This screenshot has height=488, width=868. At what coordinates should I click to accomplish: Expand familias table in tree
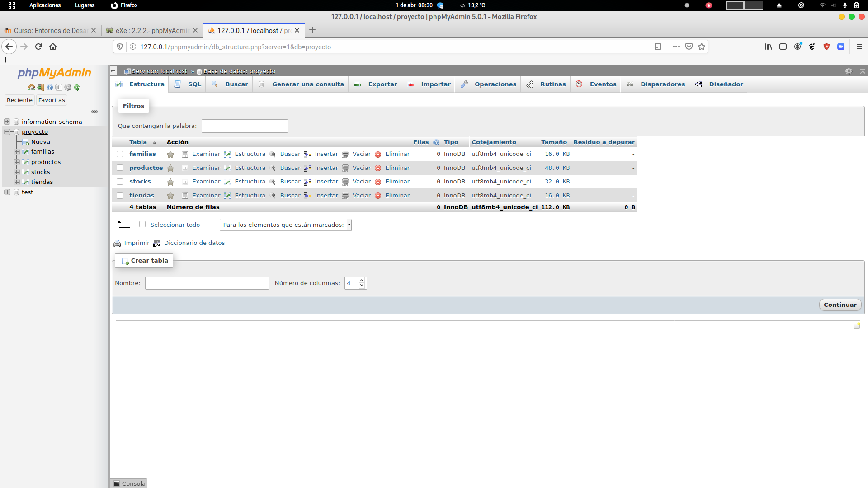[17, 152]
